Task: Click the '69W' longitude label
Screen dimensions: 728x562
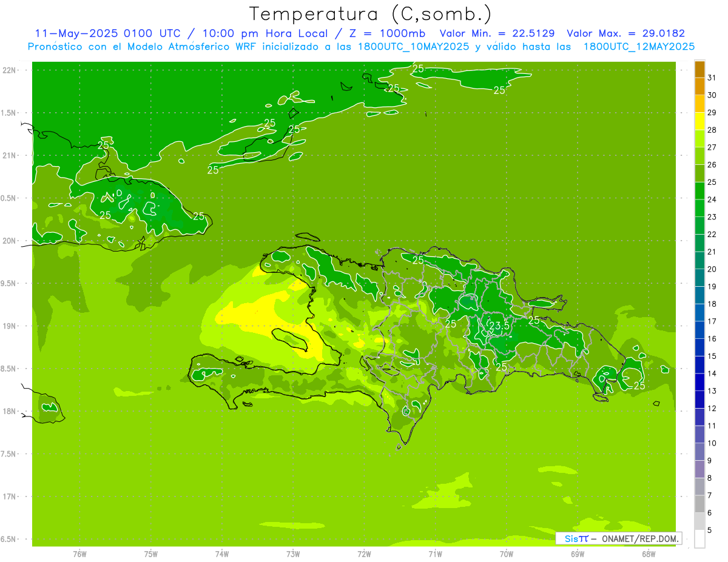Action: 578,554
